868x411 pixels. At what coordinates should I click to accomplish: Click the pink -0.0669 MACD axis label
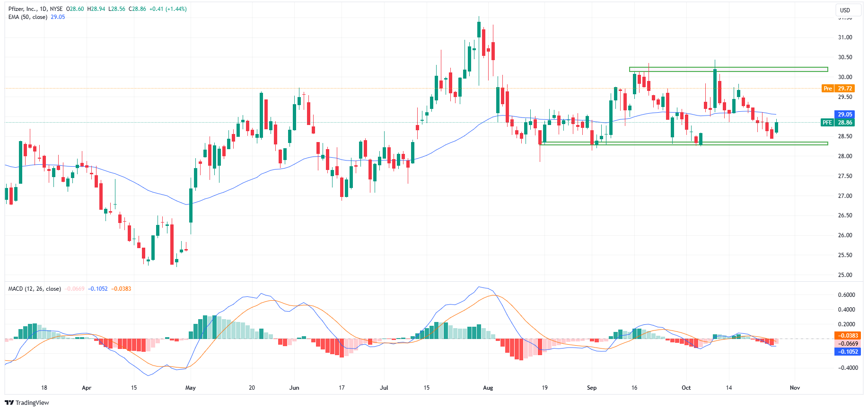(848, 344)
